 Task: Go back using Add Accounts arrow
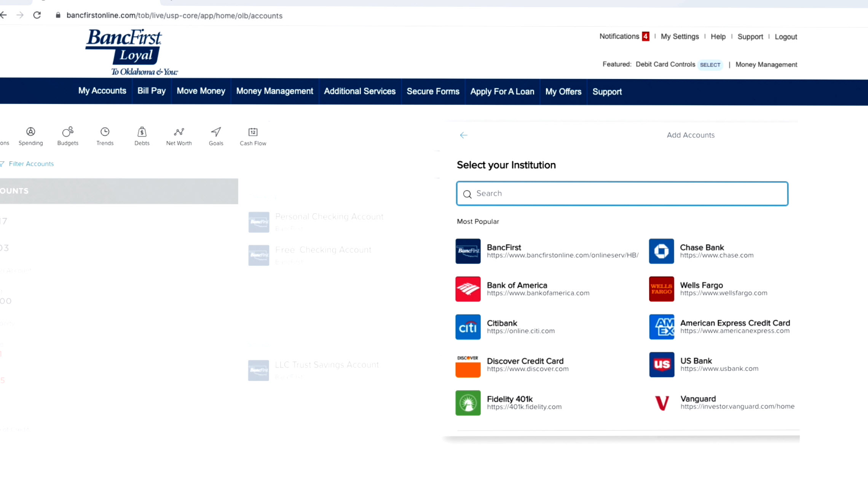tap(463, 135)
